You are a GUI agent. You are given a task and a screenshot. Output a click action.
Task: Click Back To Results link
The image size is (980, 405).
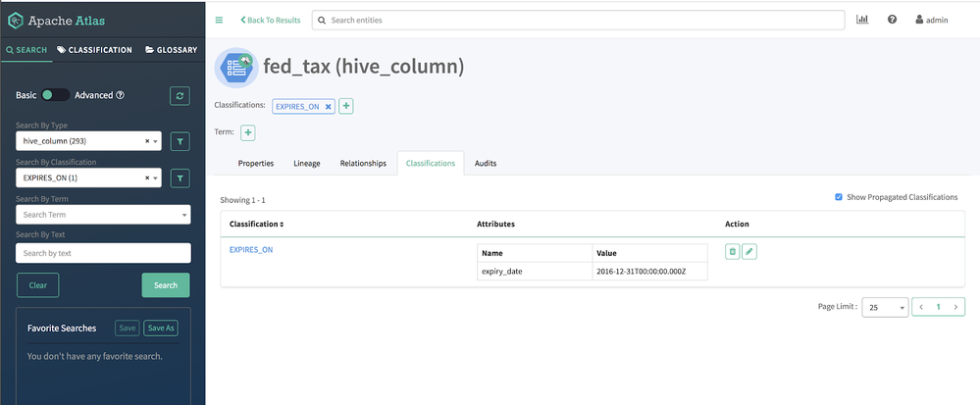(270, 20)
